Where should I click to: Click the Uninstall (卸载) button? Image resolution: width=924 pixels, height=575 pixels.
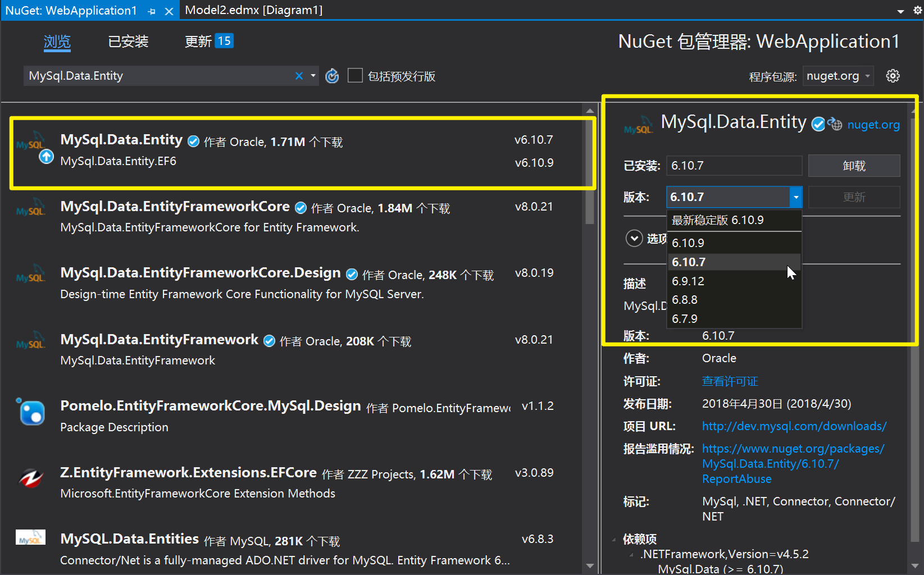854,166
